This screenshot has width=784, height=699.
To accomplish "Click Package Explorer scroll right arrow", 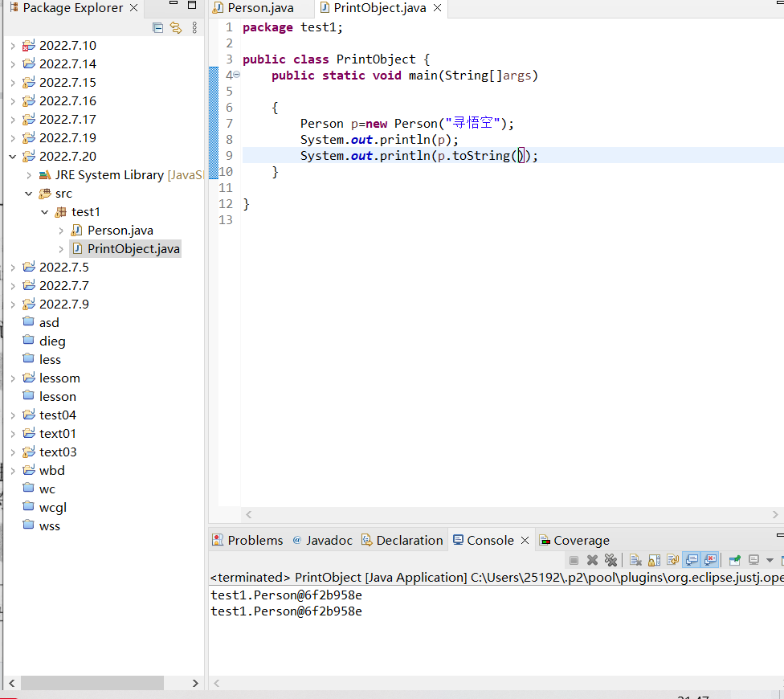I will click(195, 683).
